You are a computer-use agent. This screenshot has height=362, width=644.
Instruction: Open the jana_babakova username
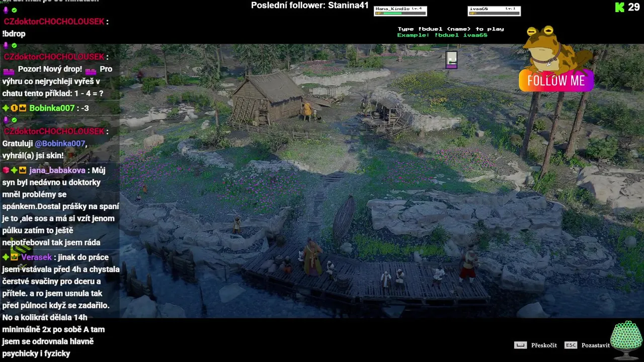tap(57, 170)
